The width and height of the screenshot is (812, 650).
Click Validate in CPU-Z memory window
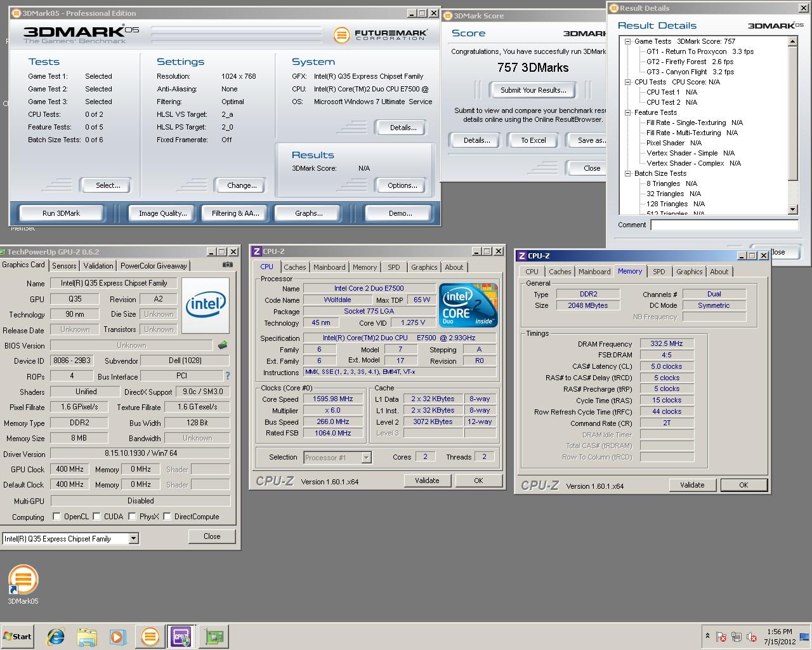tap(692, 485)
